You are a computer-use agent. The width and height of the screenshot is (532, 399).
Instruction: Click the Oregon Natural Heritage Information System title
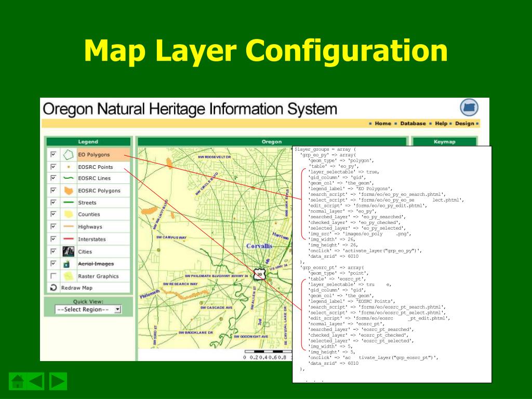point(190,109)
